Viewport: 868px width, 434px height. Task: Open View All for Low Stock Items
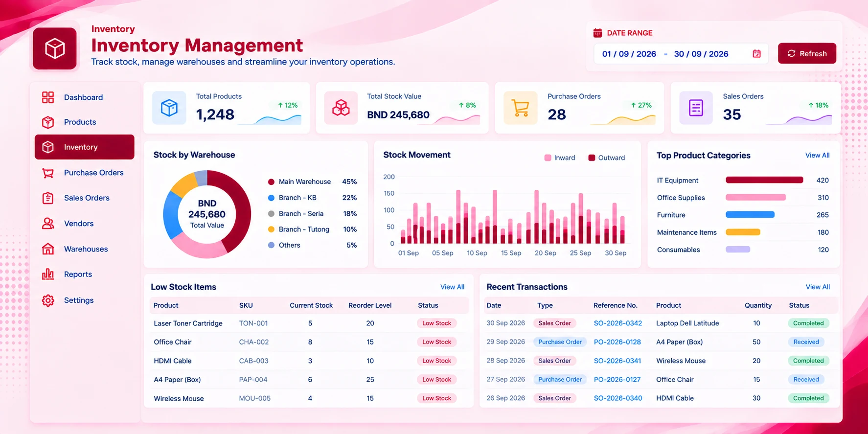pos(452,287)
